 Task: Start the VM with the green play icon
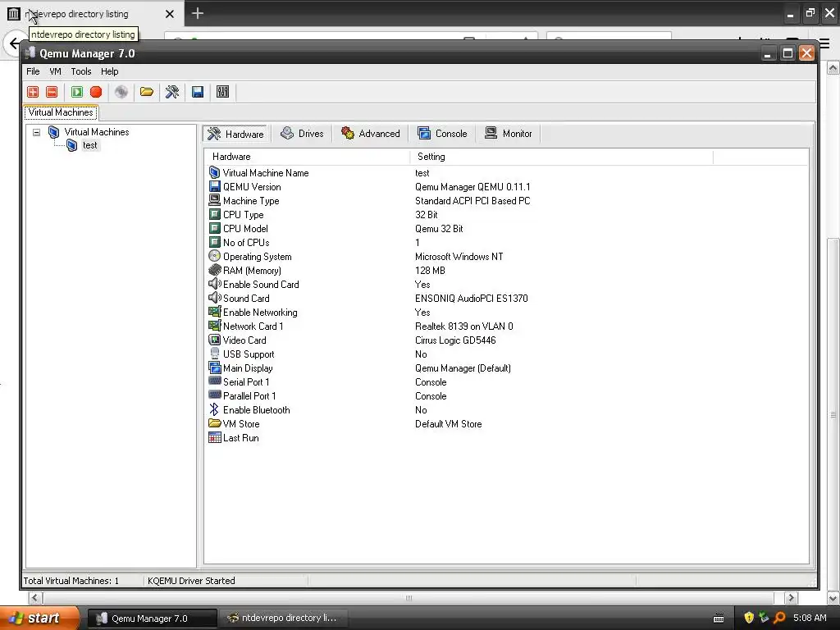(77, 92)
